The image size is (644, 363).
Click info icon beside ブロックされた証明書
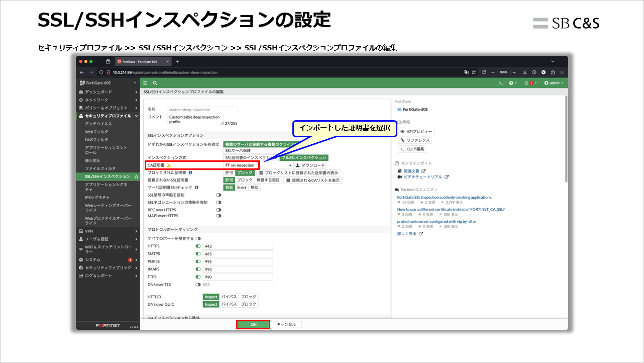coord(191,172)
